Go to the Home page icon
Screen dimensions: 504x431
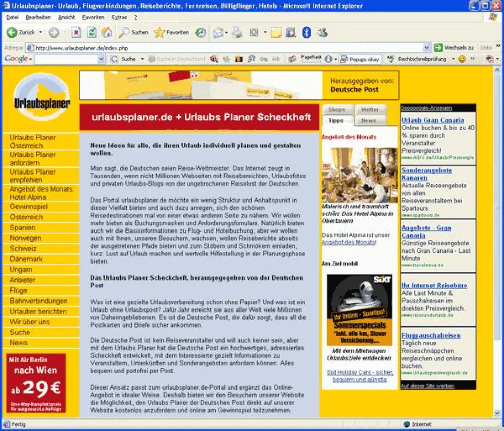coord(107,33)
